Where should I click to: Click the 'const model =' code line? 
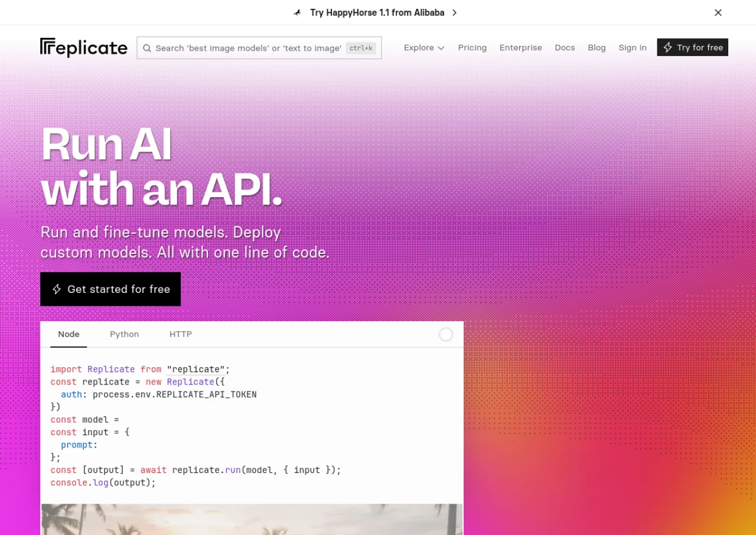(85, 419)
